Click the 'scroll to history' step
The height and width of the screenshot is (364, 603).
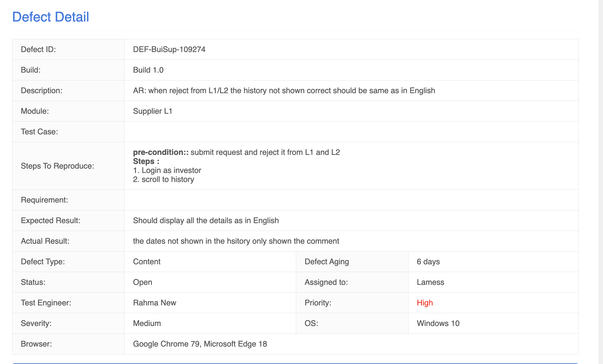point(163,180)
